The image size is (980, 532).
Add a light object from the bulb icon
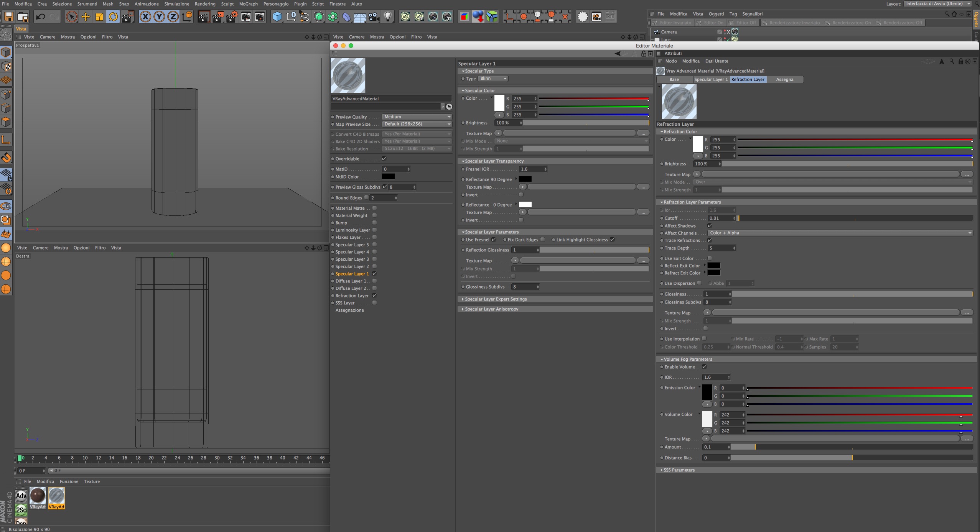click(x=388, y=17)
